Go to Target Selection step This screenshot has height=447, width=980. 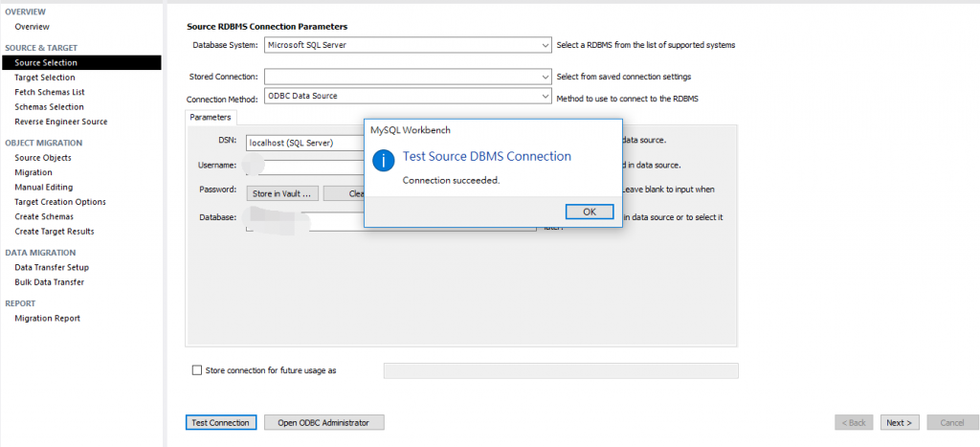(45, 78)
